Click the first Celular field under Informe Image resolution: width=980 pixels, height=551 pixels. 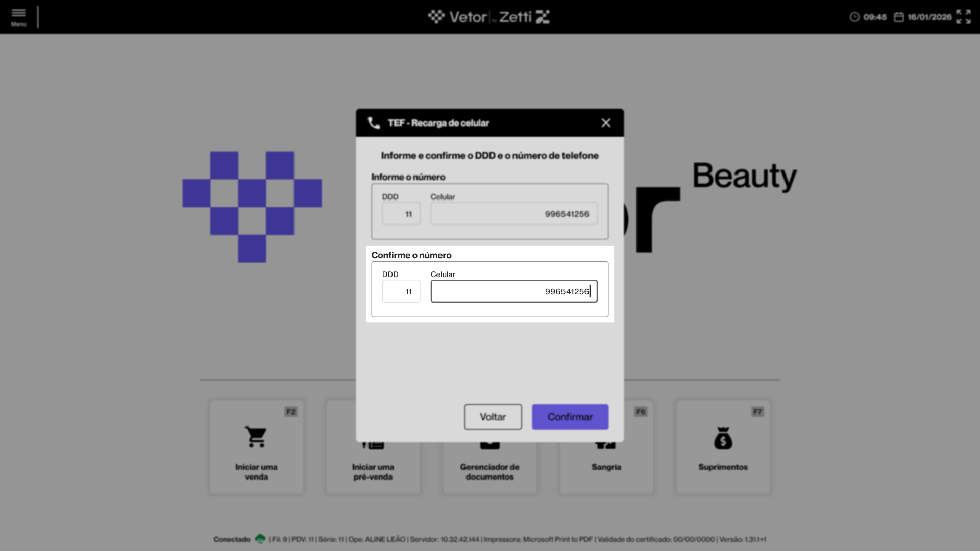point(513,214)
